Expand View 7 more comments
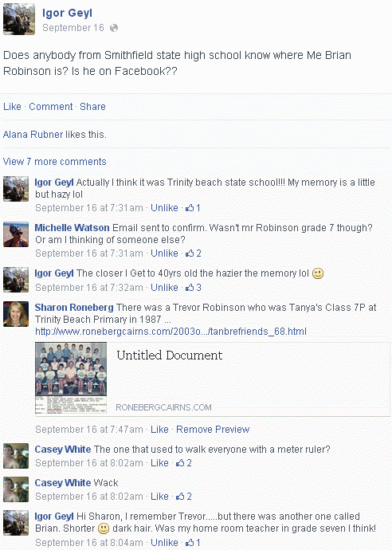This screenshot has height=550, width=392. [x=55, y=162]
